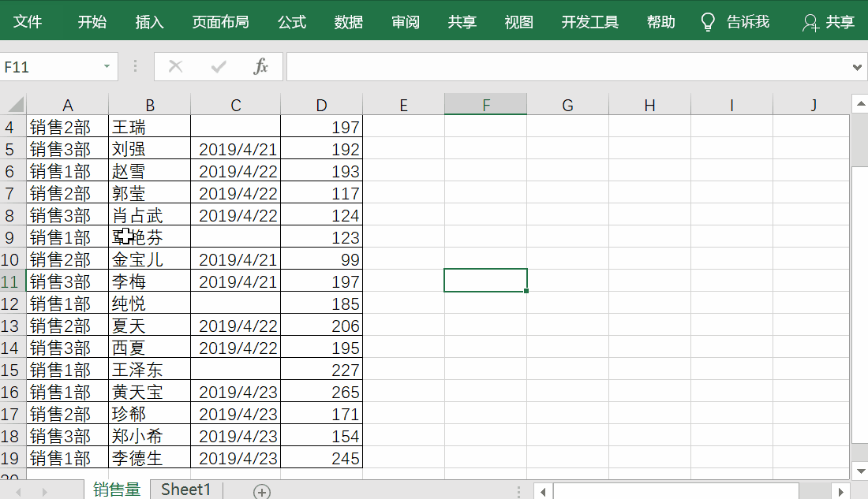Switch to the Sheet1 worksheet tab
The image size is (868, 499).
pyautogui.click(x=185, y=490)
